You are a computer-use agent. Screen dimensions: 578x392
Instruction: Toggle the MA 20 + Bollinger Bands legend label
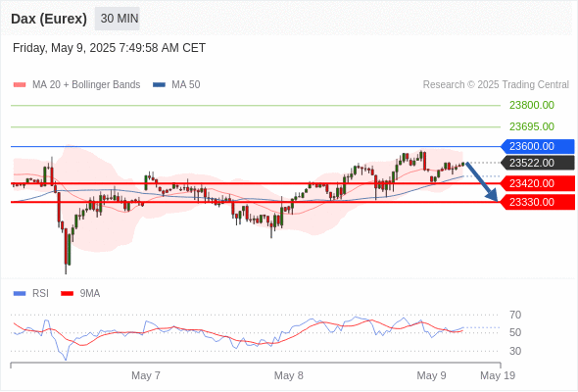pyautogui.click(x=86, y=85)
